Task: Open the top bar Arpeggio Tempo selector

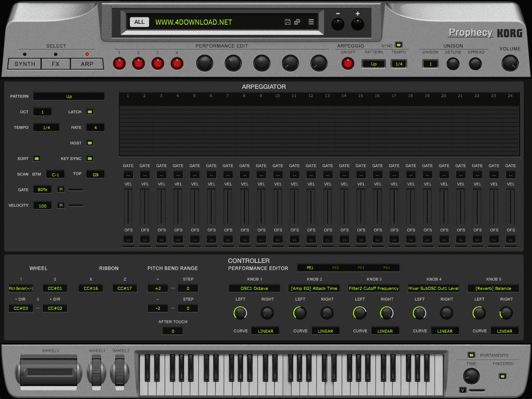Action: (x=399, y=64)
